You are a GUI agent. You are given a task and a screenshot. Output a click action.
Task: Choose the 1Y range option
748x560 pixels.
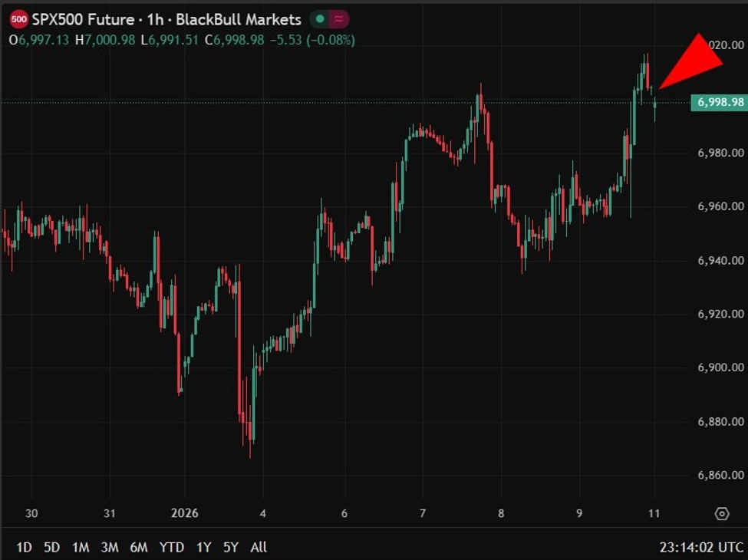tap(203, 547)
